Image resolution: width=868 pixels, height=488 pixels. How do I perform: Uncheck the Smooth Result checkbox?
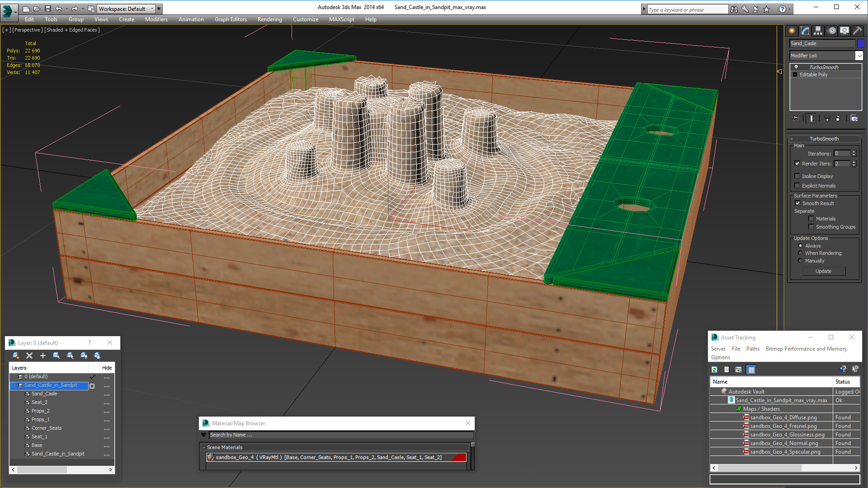click(x=797, y=203)
